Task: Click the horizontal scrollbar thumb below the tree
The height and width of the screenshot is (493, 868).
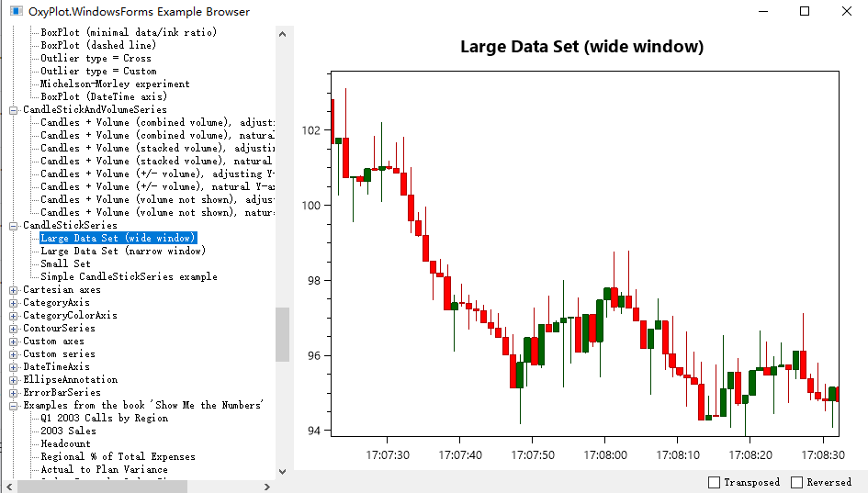Action: pos(102,487)
